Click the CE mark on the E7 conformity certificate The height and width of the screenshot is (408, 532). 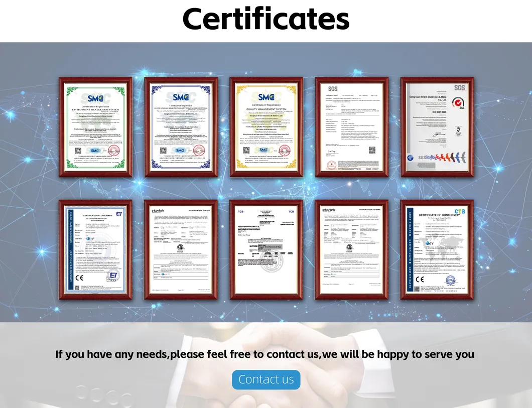pos(79,278)
